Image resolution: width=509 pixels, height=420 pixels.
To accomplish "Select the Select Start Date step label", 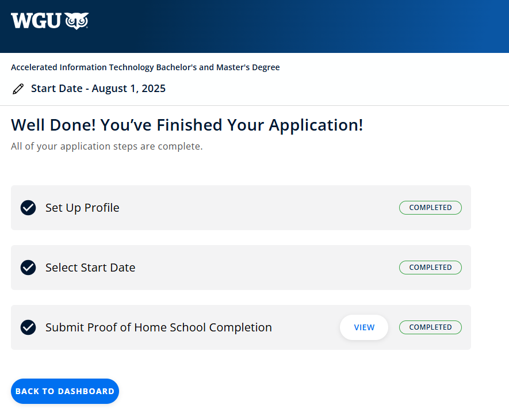I will [x=90, y=268].
